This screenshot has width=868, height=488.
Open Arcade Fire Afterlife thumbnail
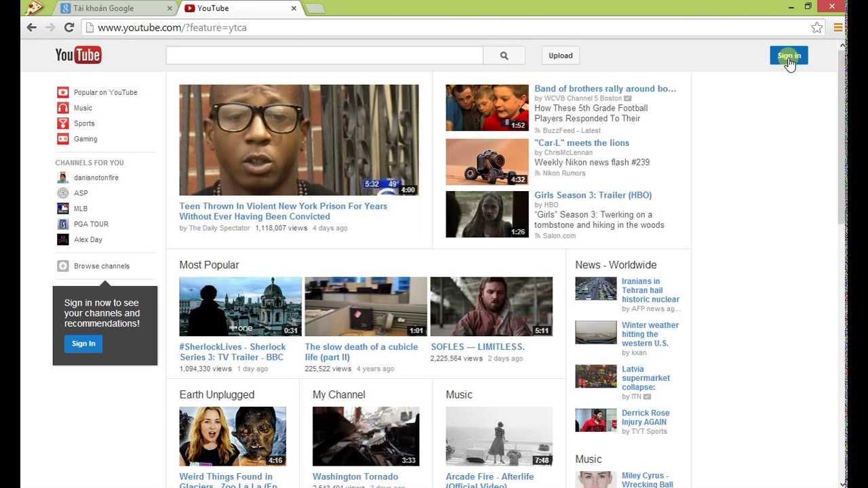point(499,436)
